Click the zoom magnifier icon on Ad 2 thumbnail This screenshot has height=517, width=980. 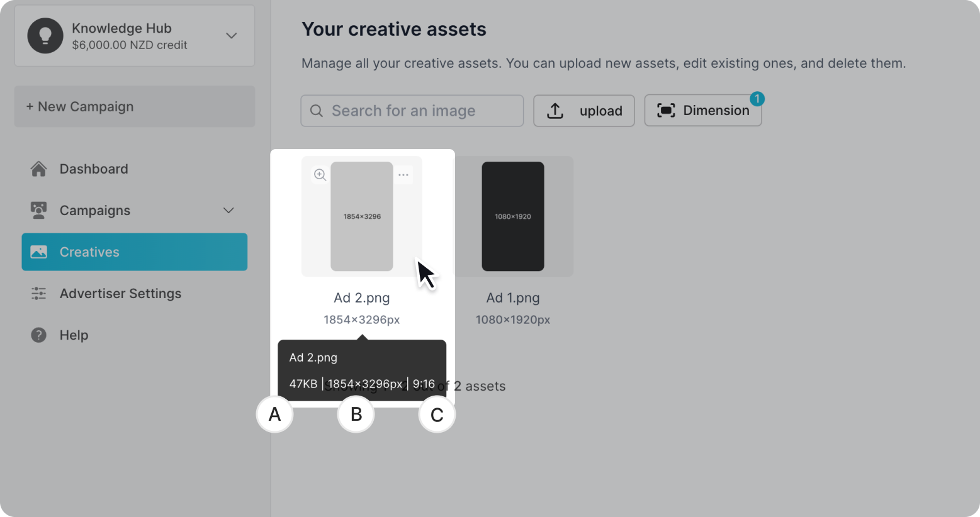pyautogui.click(x=320, y=175)
